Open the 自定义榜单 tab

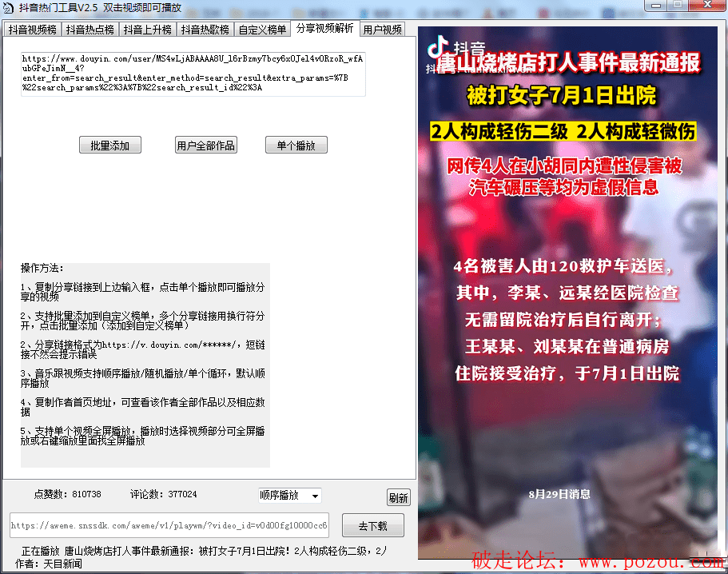(x=262, y=30)
